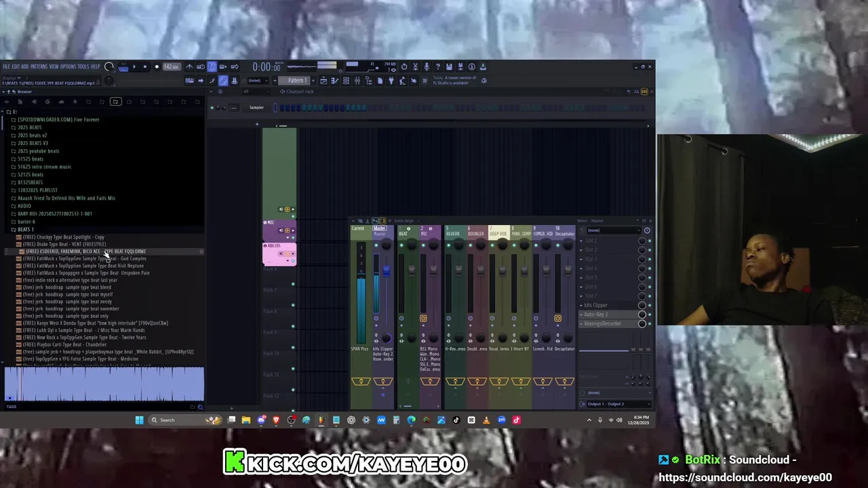Stop playback with the stop button
Viewport: 868px width, 488px height.
coord(145,67)
